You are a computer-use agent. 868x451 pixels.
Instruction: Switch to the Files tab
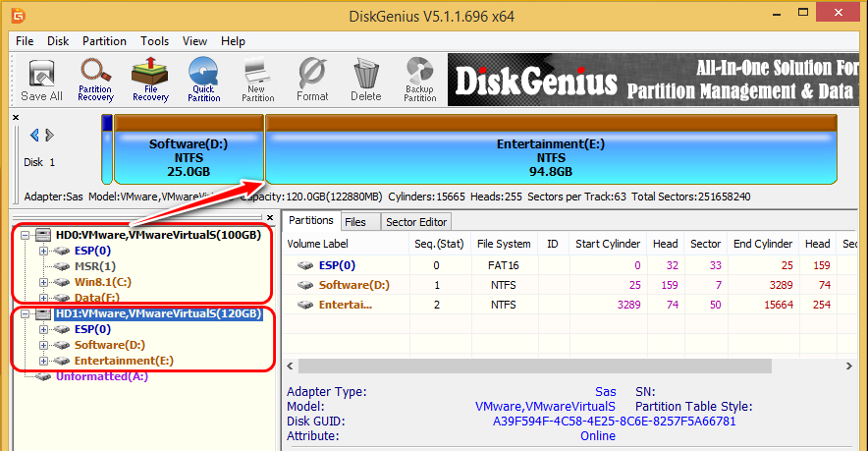[355, 222]
